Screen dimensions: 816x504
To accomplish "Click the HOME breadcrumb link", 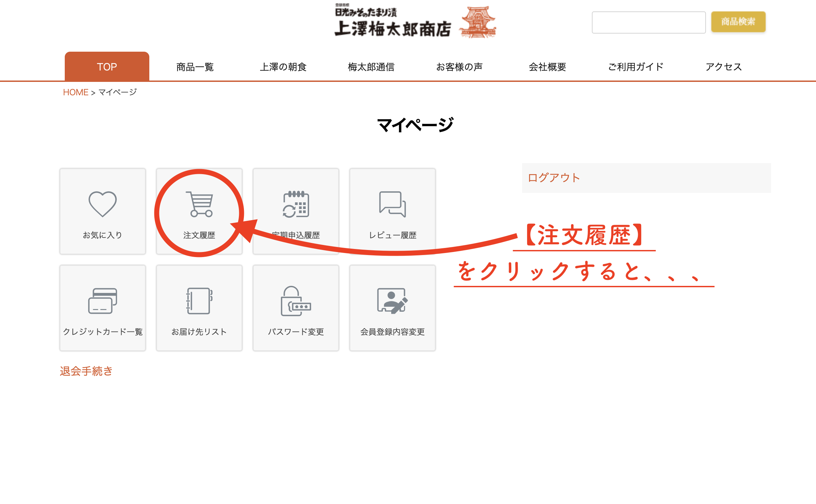I will 75,92.
